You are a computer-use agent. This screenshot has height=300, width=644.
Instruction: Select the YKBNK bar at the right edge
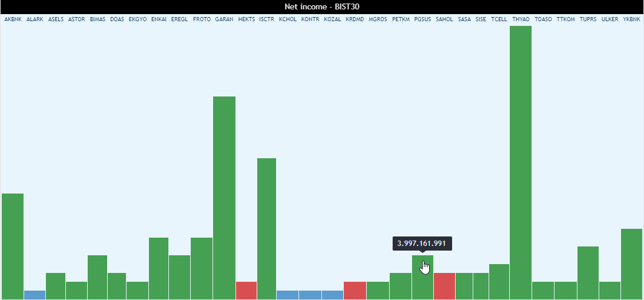coord(631,264)
